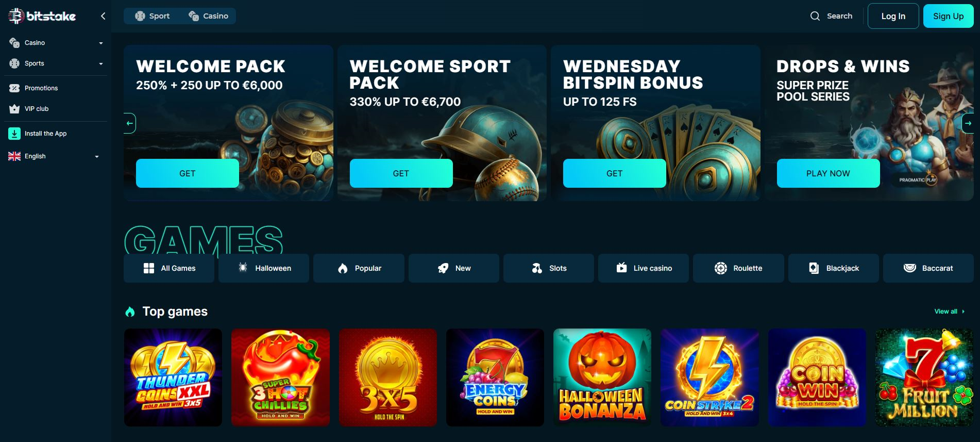This screenshot has height=442, width=980.
Task: Expand the Casino sidebar menu
Action: (56, 43)
